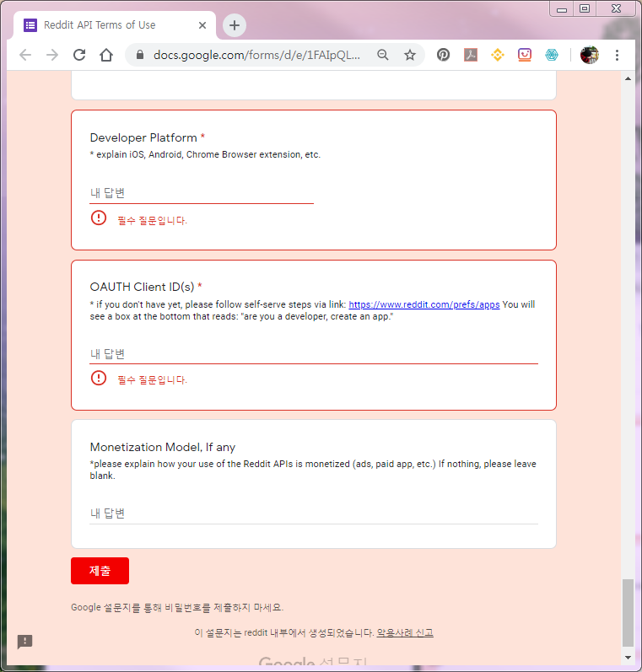Viewport: 642px width, 672px height.
Task: Click the 'Developer Platform' question title
Action: pos(143,137)
